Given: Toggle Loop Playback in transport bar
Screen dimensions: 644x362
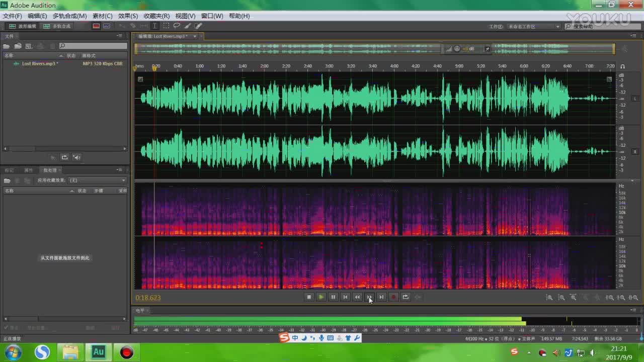Looking at the screenshot, I should [x=406, y=297].
